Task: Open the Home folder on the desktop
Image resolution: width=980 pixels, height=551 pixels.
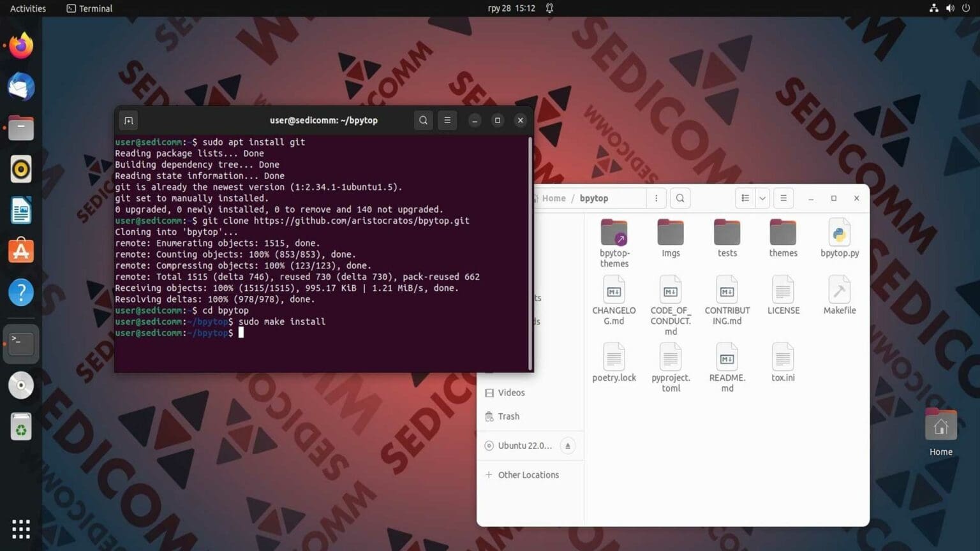Action: click(x=941, y=433)
